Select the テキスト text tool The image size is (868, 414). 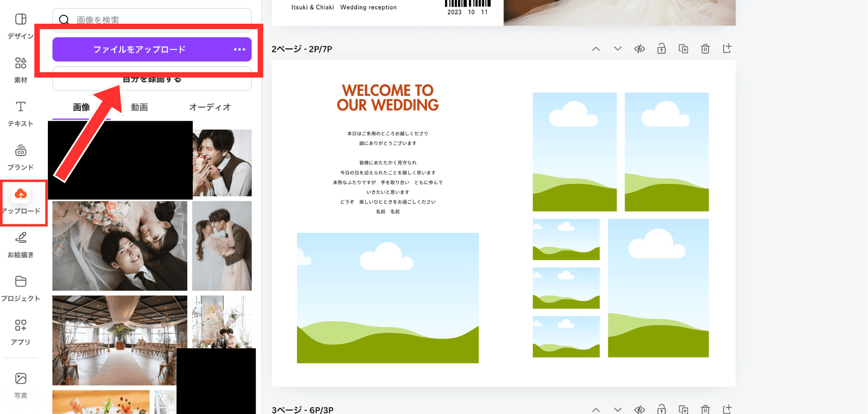click(x=20, y=113)
